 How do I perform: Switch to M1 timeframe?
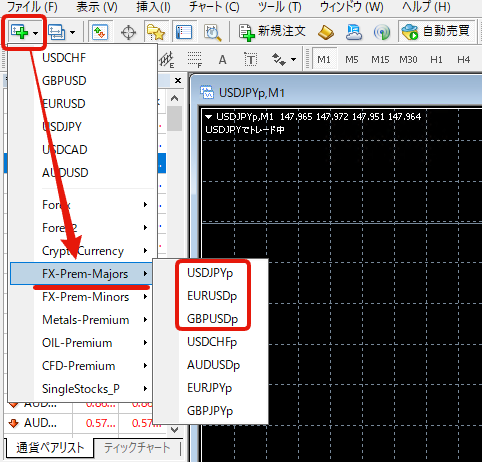coord(324,60)
